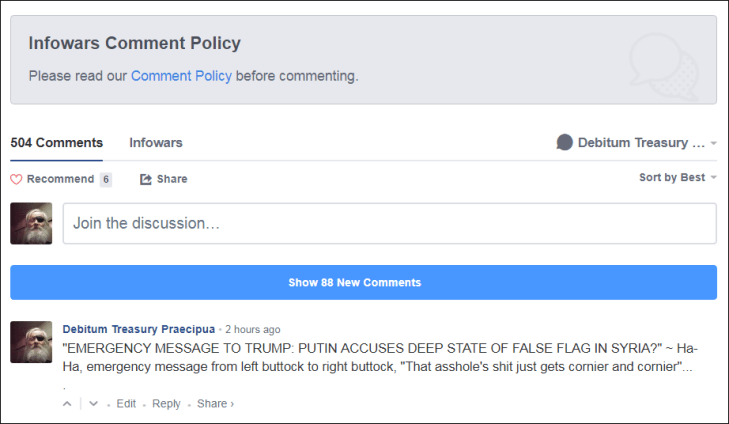This screenshot has width=729, height=424.
Task: Switch to the 504 Comments tab
Action: point(56,143)
